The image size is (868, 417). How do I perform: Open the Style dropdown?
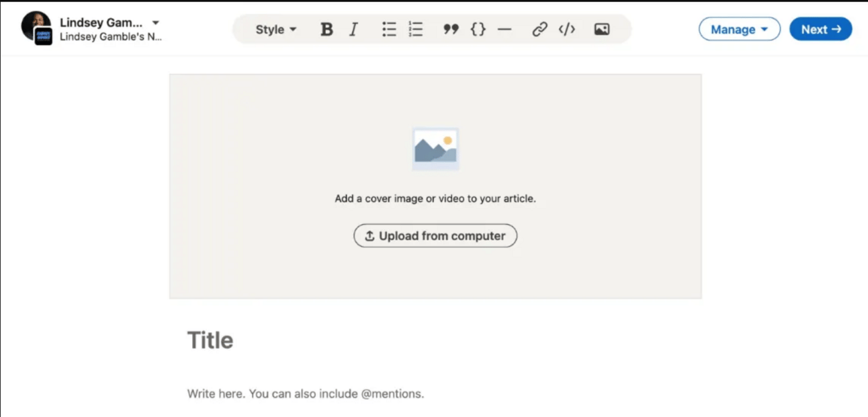[276, 30]
